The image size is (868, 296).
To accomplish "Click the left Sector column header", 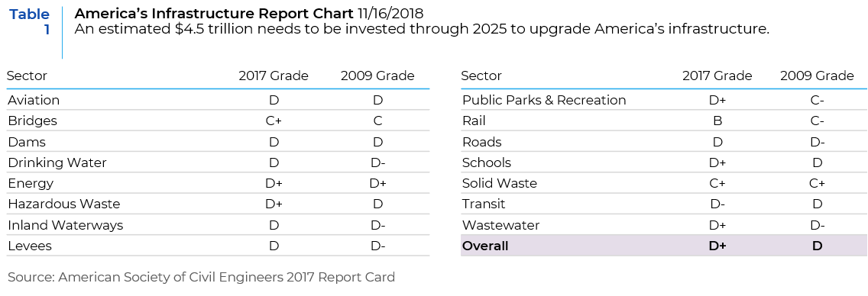I will click(x=28, y=76).
